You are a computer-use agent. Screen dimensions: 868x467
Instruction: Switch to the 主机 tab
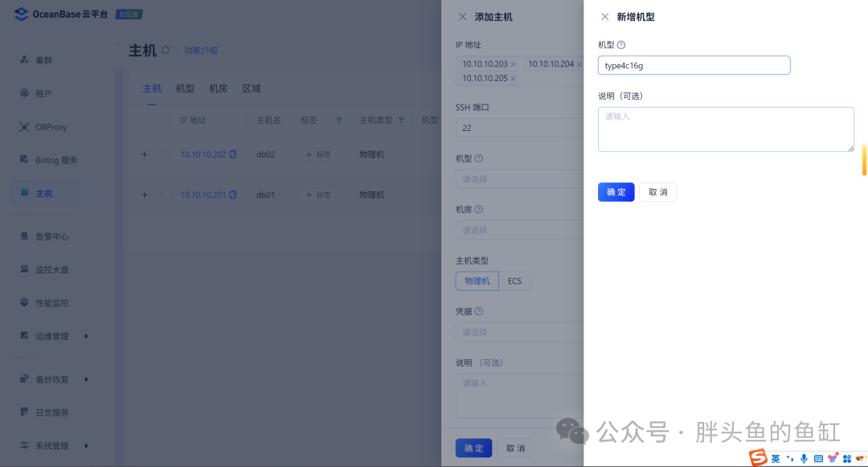pyautogui.click(x=152, y=88)
